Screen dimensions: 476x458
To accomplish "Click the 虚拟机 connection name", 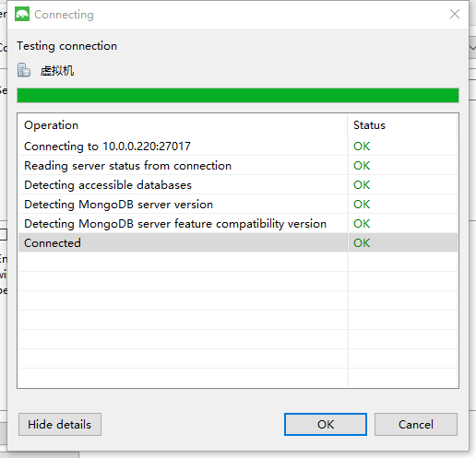I will pos(57,71).
